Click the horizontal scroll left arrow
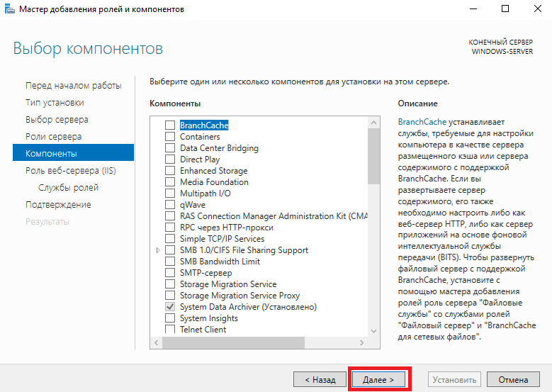 tap(157, 342)
